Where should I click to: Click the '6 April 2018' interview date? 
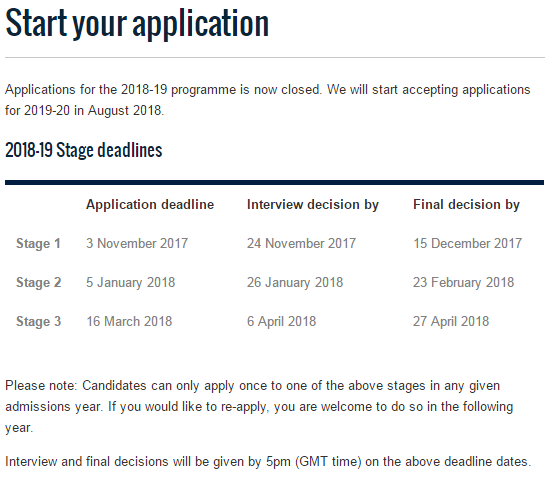[x=281, y=321]
